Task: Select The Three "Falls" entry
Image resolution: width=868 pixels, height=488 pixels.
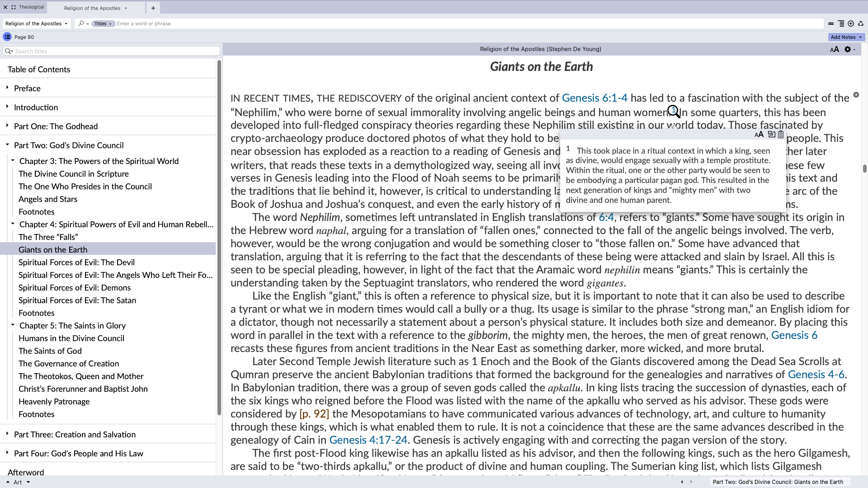Action: pyautogui.click(x=48, y=237)
